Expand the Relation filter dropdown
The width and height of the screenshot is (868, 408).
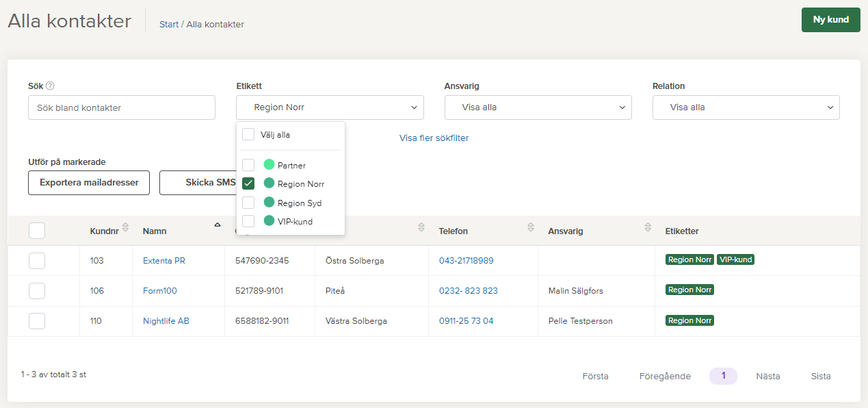click(x=746, y=107)
